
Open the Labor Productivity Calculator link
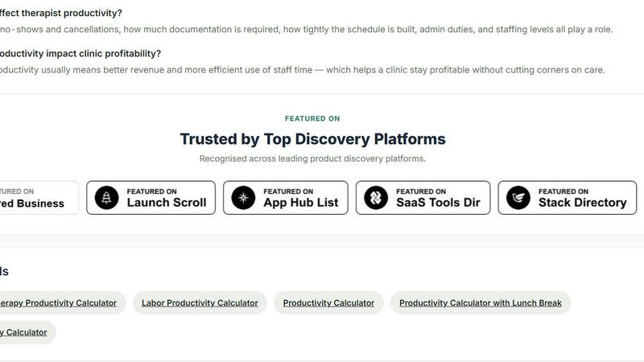pos(200,303)
